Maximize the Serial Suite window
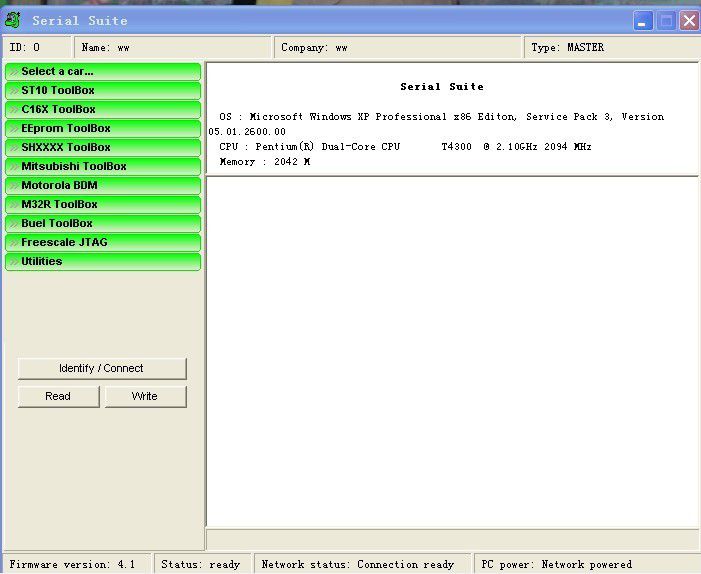Image resolution: width=701 pixels, height=574 pixels. coord(667,20)
